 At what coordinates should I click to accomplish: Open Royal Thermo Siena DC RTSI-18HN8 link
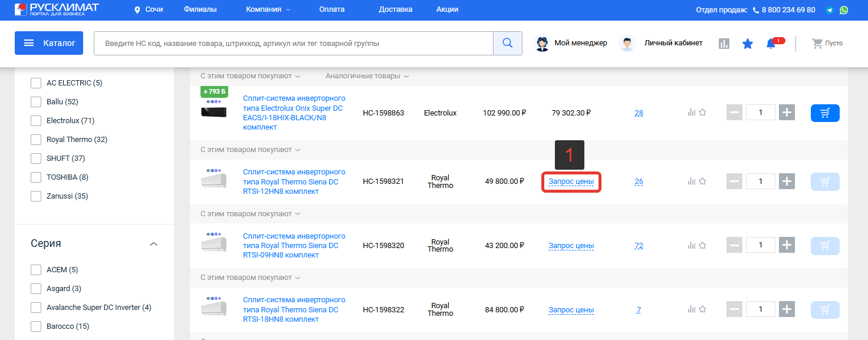tap(294, 310)
